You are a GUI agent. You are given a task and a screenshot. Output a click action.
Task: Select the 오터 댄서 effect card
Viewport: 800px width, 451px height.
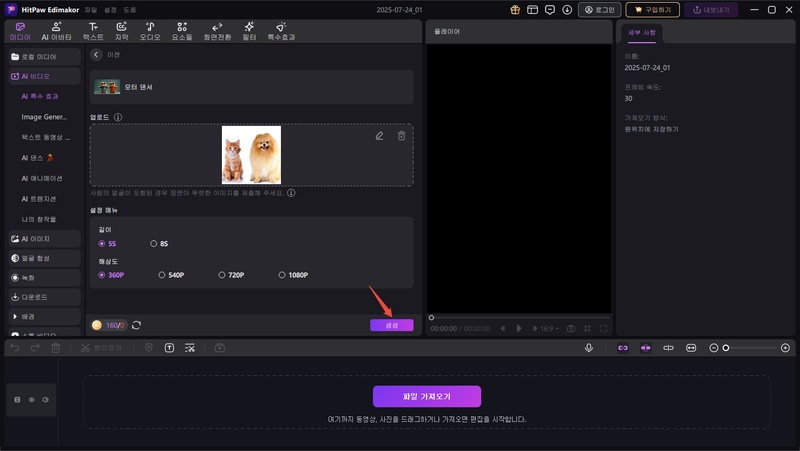pos(252,87)
